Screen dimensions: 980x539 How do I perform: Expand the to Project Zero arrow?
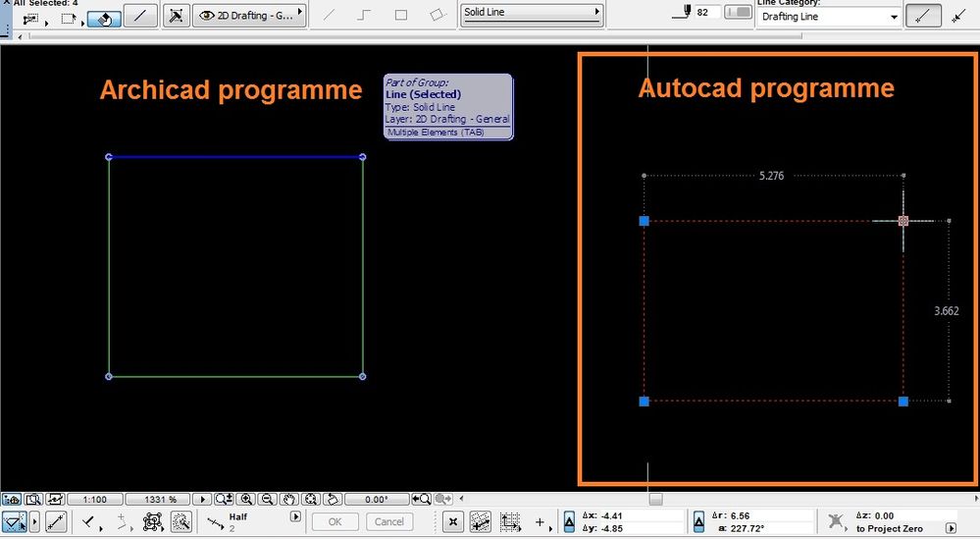click(x=952, y=528)
